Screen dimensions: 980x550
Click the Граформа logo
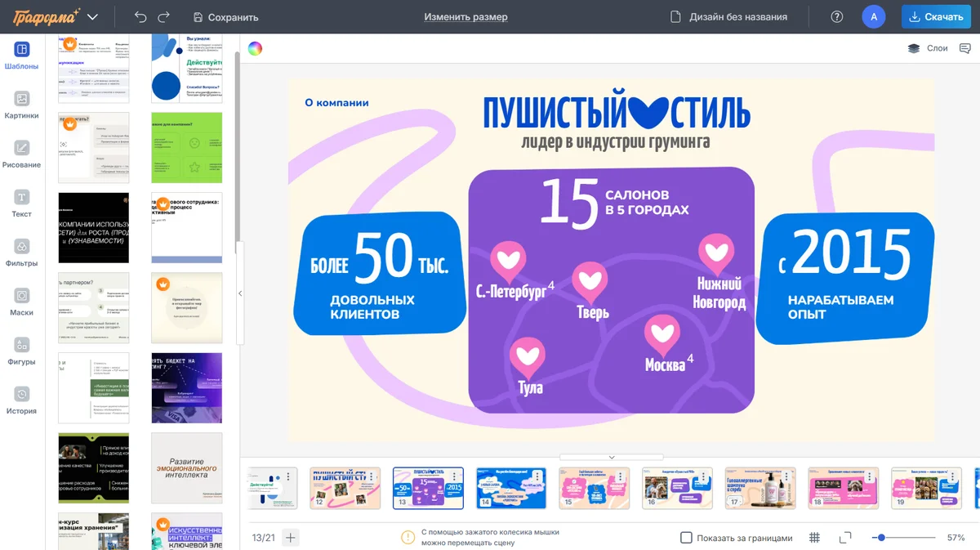pos(47,16)
